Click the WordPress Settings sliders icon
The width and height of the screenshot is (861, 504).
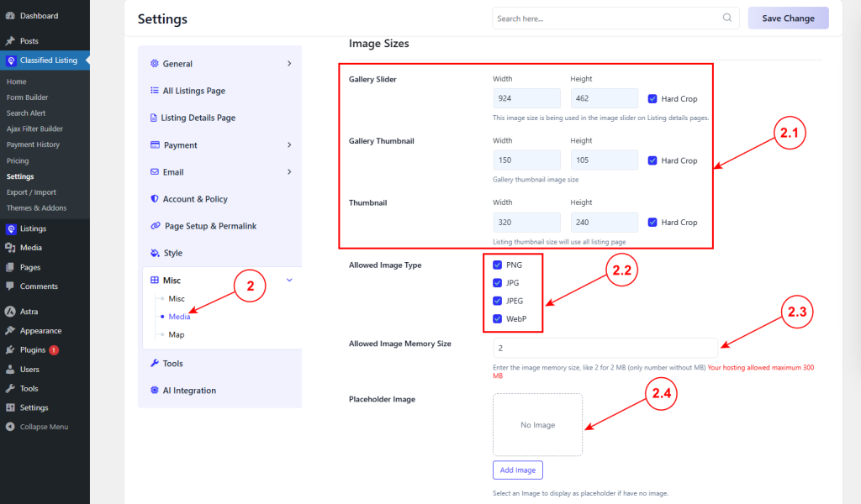[x=10, y=407]
